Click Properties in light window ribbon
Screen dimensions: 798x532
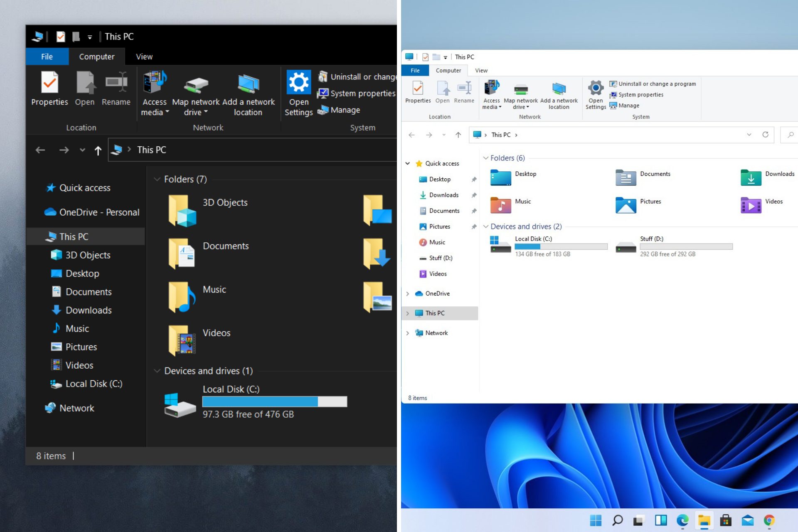coord(418,92)
